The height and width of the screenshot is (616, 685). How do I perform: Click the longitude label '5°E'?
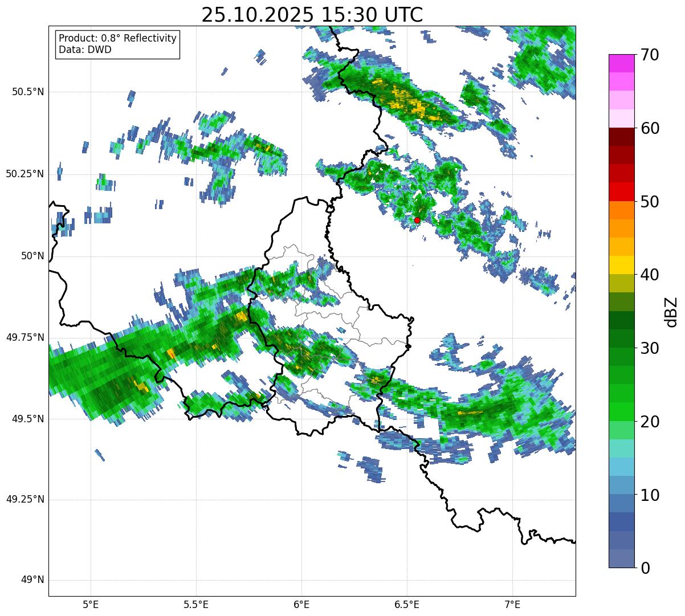91,604
